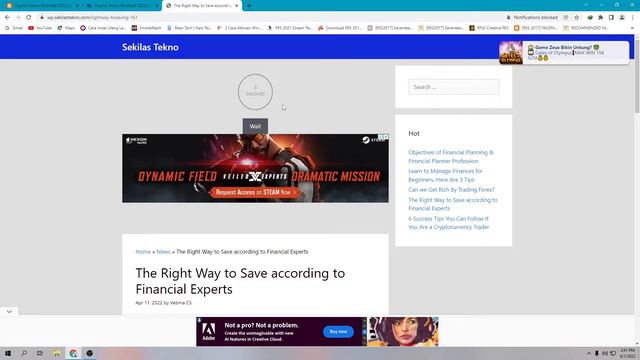Viewport: 640px width, 360px height.
Task: Go back with the browser back arrow
Action: pyautogui.click(x=7, y=18)
